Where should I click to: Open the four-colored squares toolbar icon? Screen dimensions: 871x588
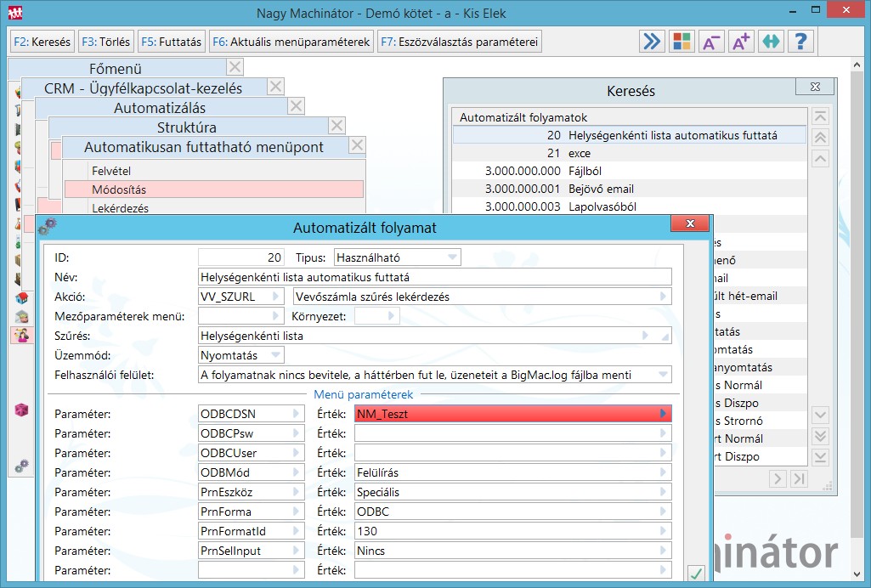(682, 41)
